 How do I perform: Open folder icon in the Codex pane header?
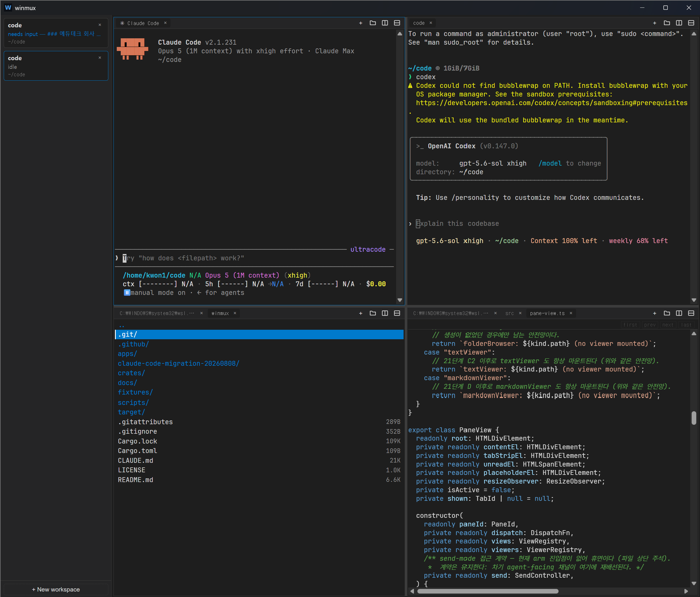[667, 23]
